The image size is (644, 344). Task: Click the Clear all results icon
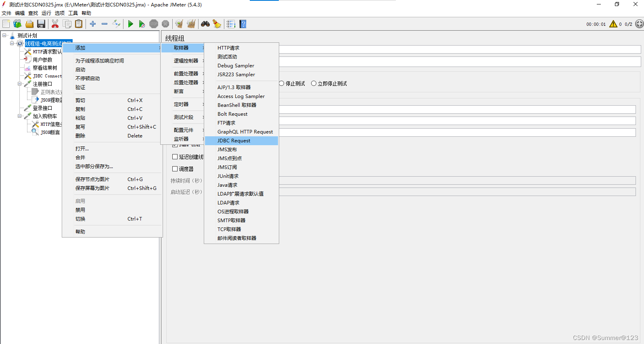(x=191, y=24)
